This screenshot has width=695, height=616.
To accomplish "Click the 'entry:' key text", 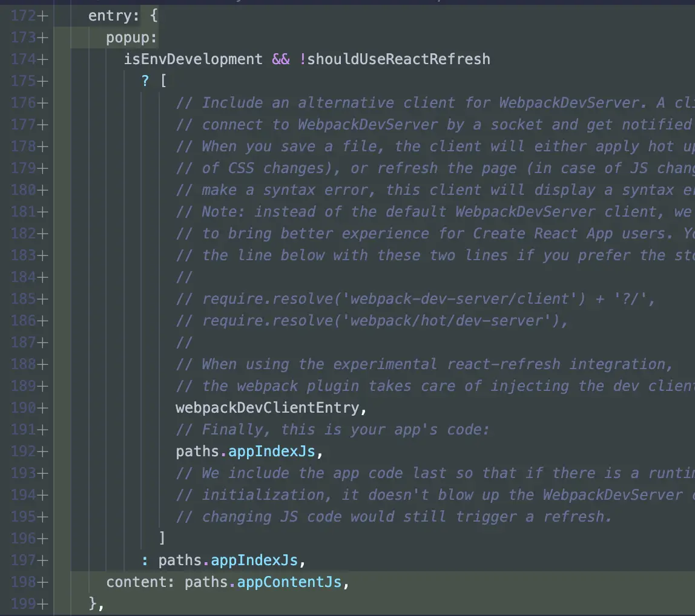I will [x=114, y=16].
